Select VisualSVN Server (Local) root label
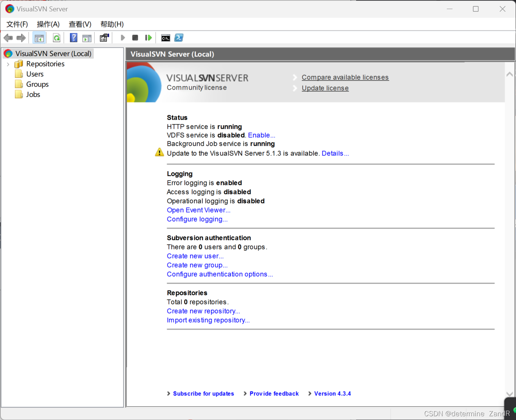 coord(53,54)
